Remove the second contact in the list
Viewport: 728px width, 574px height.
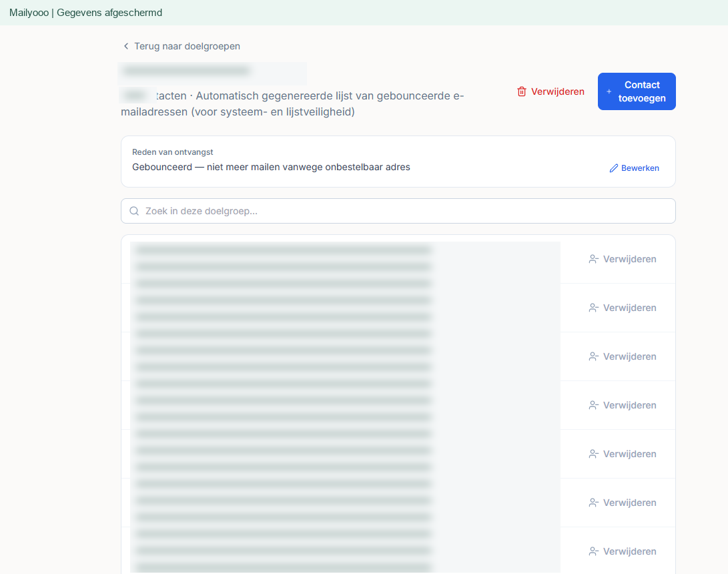pos(623,308)
